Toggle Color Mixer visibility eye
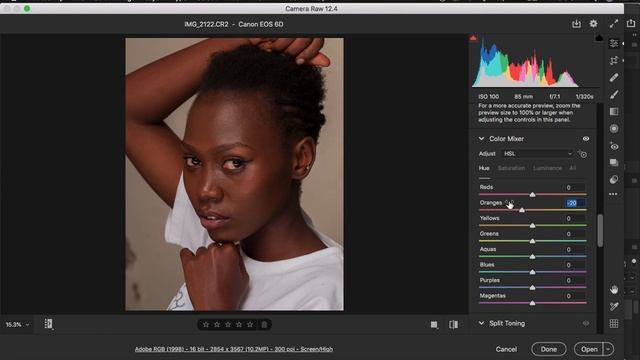This screenshot has height=360, width=640. point(586,139)
